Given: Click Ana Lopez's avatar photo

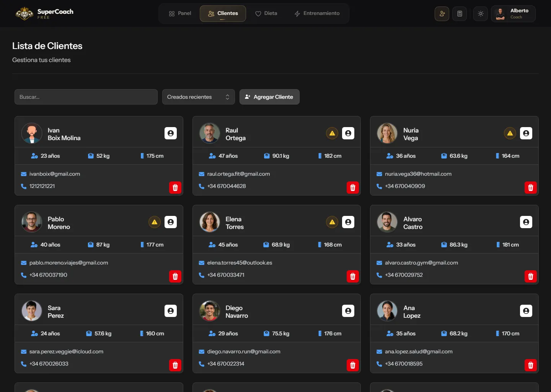Looking at the screenshot, I should [x=387, y=311].
